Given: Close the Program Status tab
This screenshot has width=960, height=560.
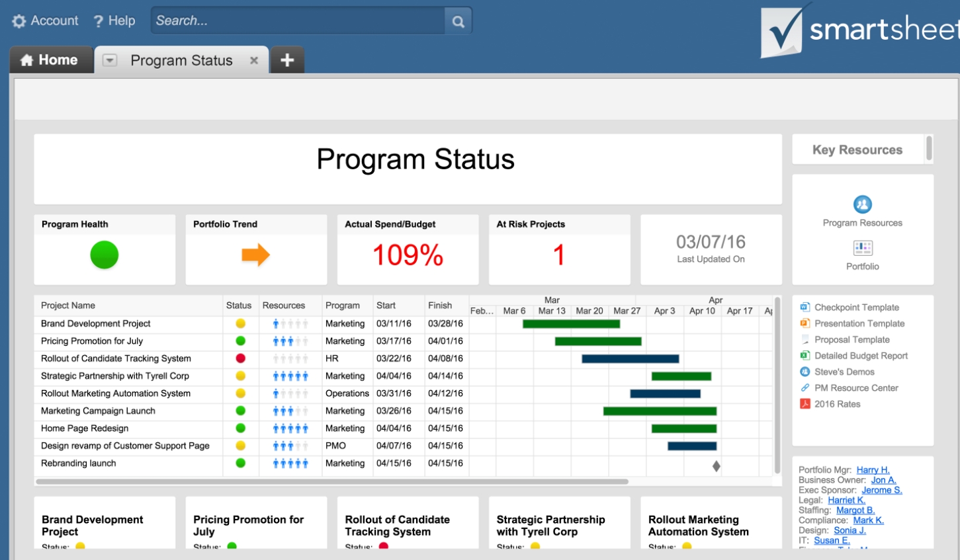Looking at the screenshot, I should [253, 60].
